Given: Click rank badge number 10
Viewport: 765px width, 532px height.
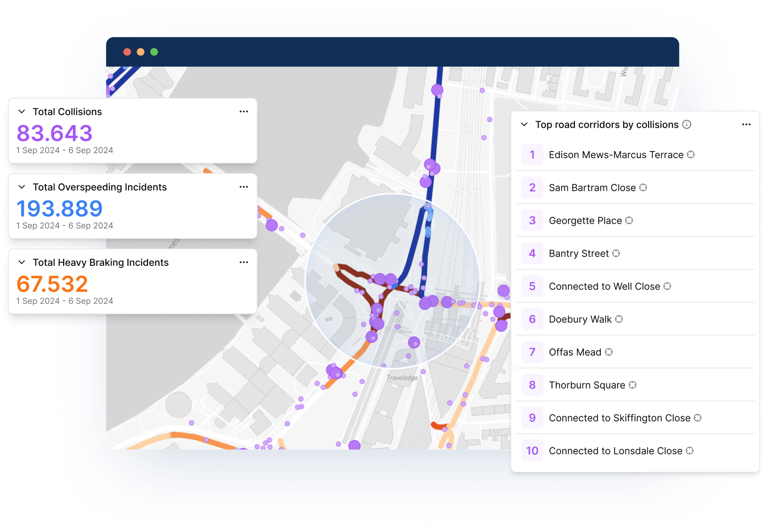Looking at the screenshot, I should tap(532, 451).
